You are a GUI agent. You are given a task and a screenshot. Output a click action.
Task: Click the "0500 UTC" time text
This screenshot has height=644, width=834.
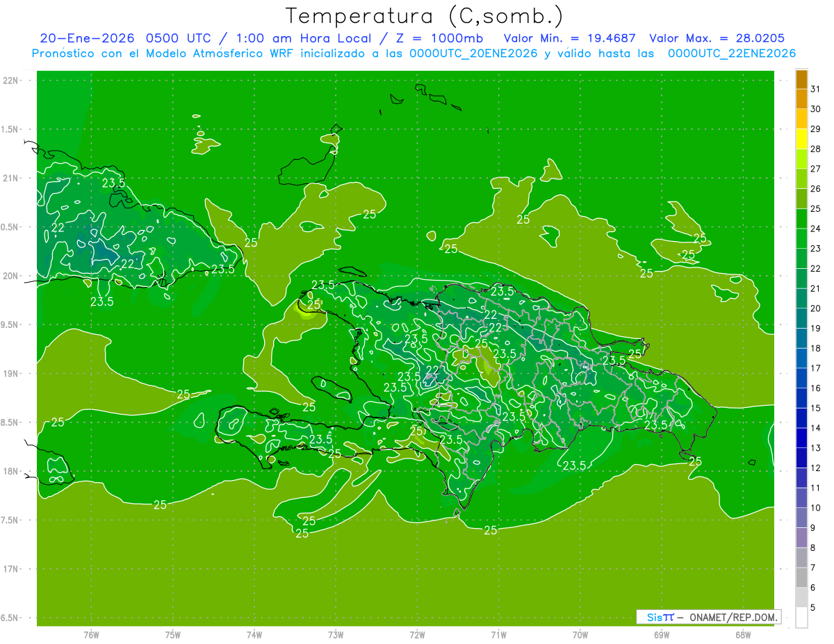178,38
